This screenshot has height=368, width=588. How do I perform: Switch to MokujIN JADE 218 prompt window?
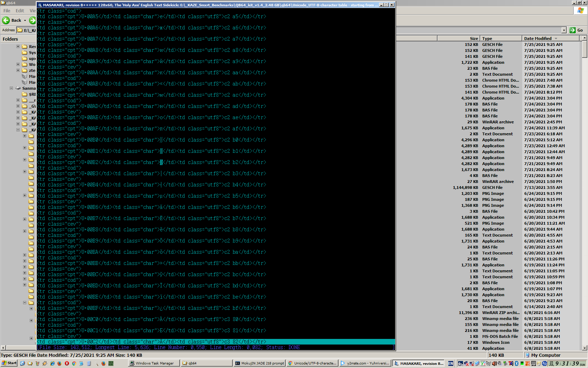click(x=259, y=363)
